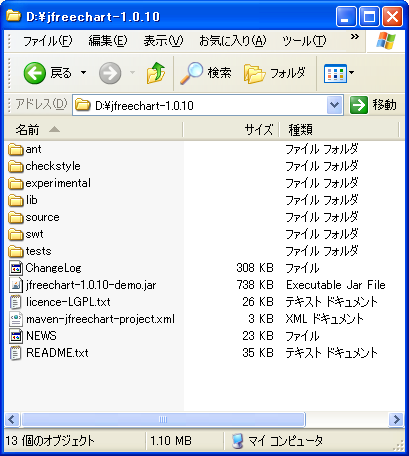The image size is (409, 456).
Task: Click the 35 KB size value
Action: coord(258,353)
